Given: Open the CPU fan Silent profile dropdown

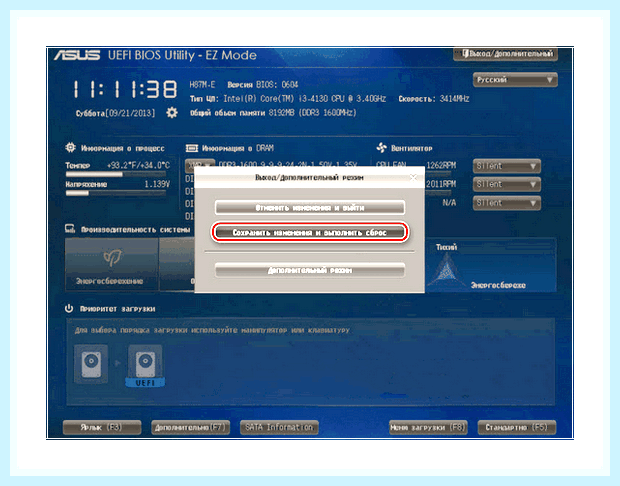Looking at the screenshot, I should click(507, 166).
